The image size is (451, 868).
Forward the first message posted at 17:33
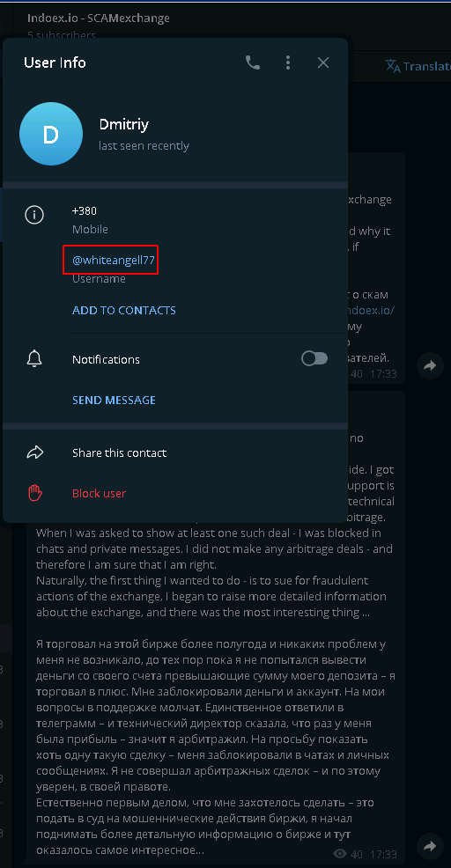point(430,365)
